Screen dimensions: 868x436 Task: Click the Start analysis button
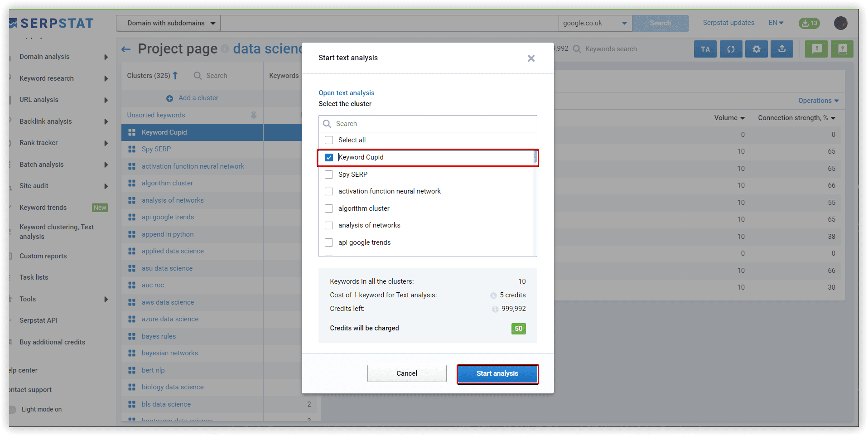pyautogui.click(x=497, y=373)
